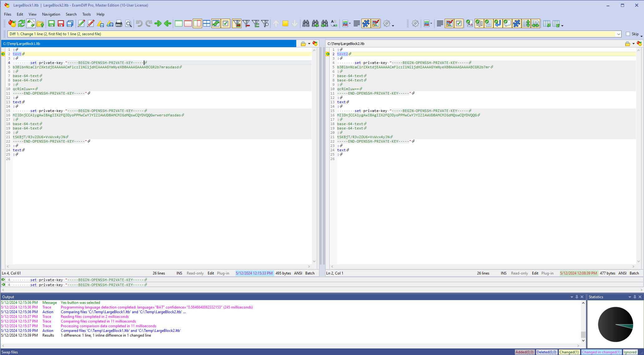Viewport: 644px width, 355px height.
Task: Click the green right arrow copy icon
Action: coord(158,23)
